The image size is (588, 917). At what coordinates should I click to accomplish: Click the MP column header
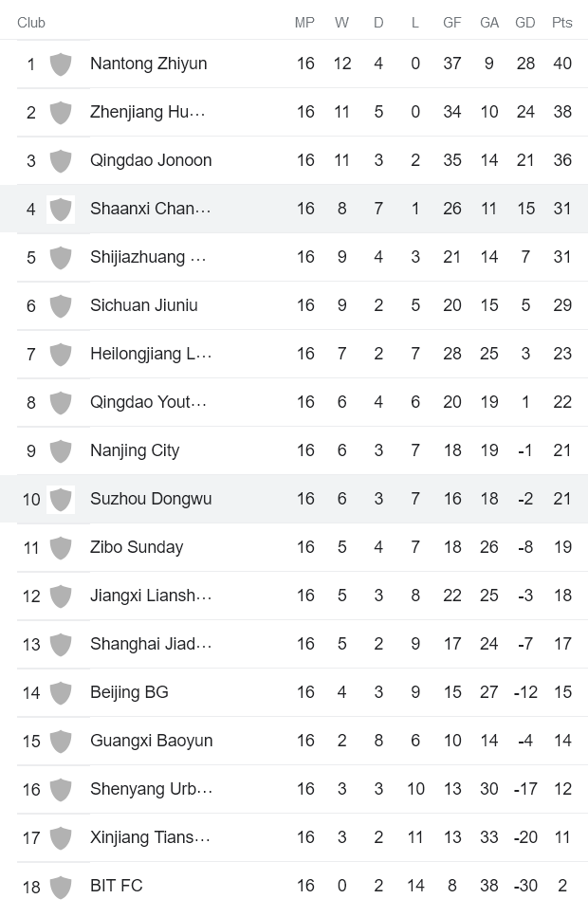pyautogui.click(x=305, y=21)
